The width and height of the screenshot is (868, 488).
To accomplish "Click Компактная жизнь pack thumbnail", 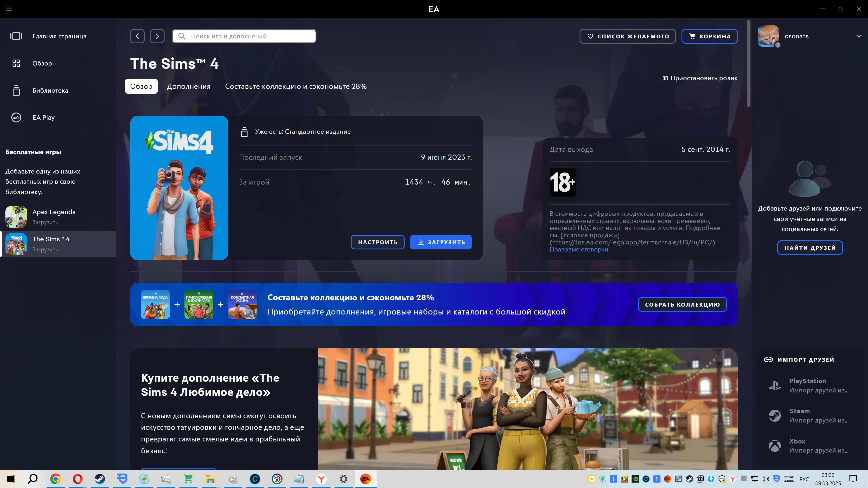I will tap(242, 305).
